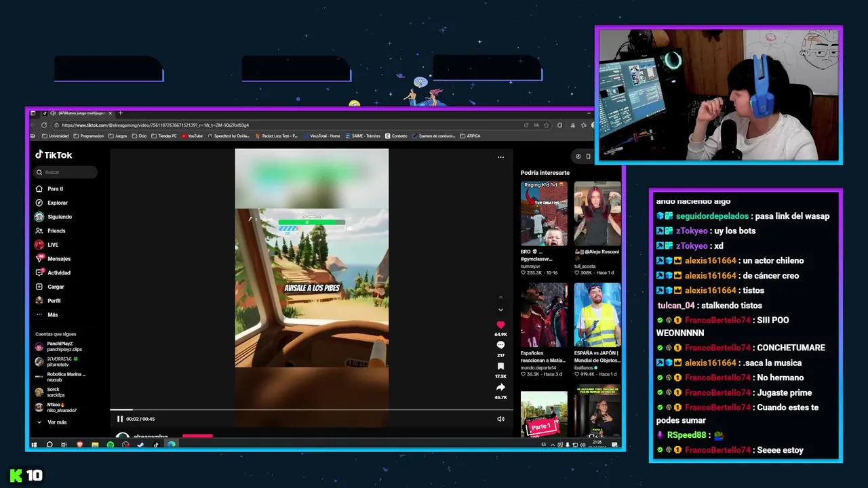
Task: Open Alejo Rusconi suggested video
Action: point(597,213)
